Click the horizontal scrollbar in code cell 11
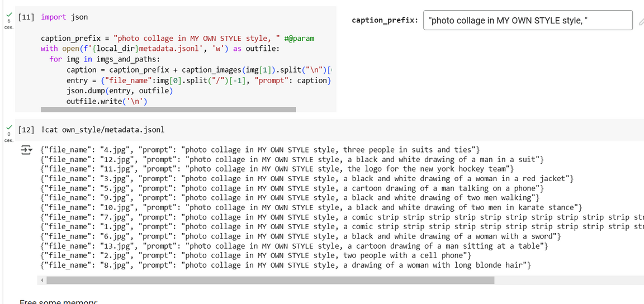 (168, 110)
